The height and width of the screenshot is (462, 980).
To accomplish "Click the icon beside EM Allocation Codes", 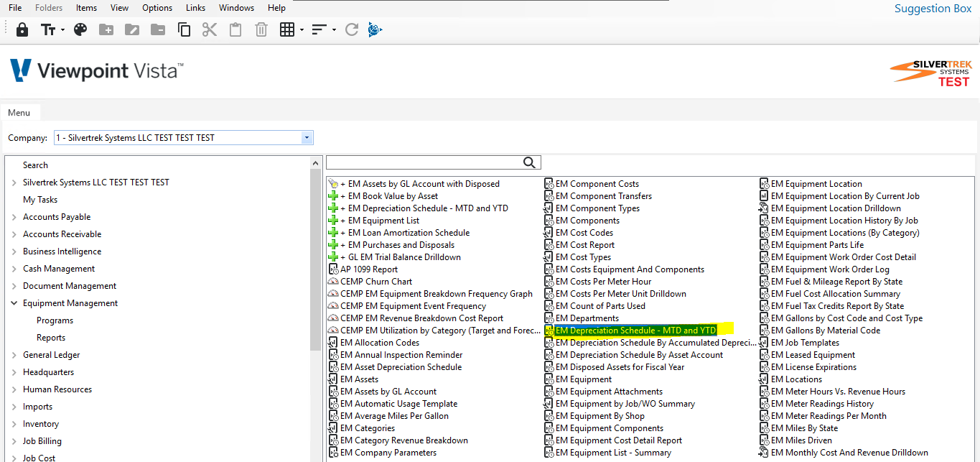I will point(333,343).
